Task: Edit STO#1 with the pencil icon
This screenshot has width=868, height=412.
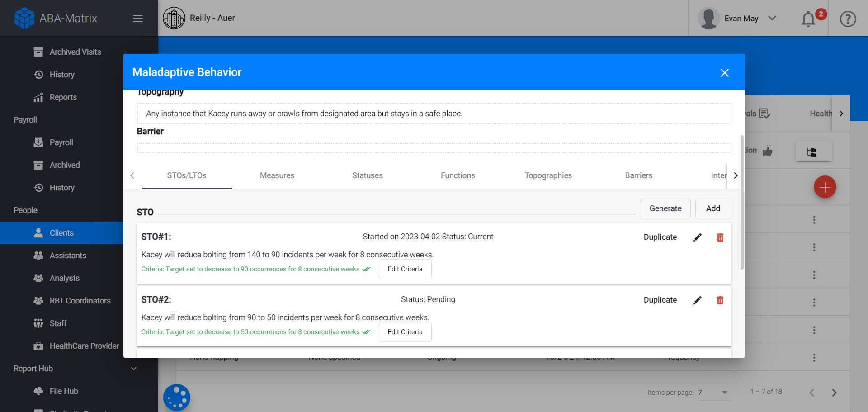Action: (698, 237)
